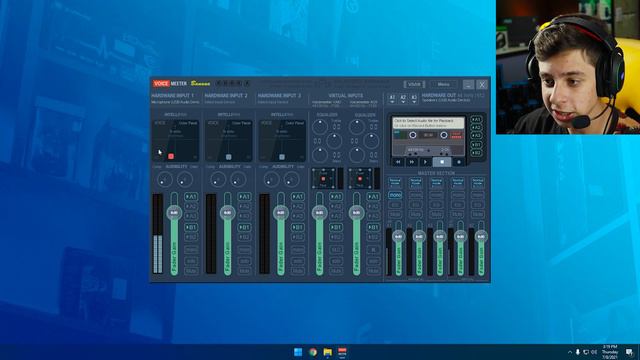Toggle B1 on the Voicemeeter VAIO strip
The image size is (640, 360).
point(336,227)
